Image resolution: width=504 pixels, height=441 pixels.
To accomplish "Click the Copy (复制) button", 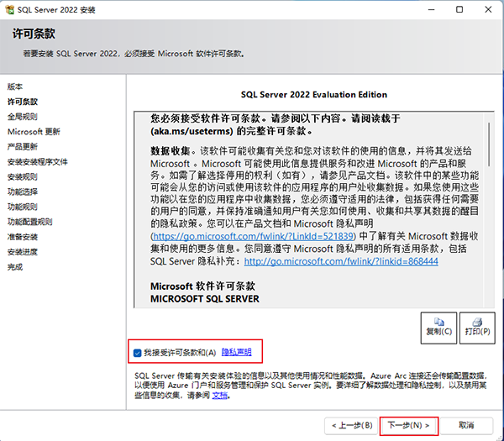I will 438,328.
